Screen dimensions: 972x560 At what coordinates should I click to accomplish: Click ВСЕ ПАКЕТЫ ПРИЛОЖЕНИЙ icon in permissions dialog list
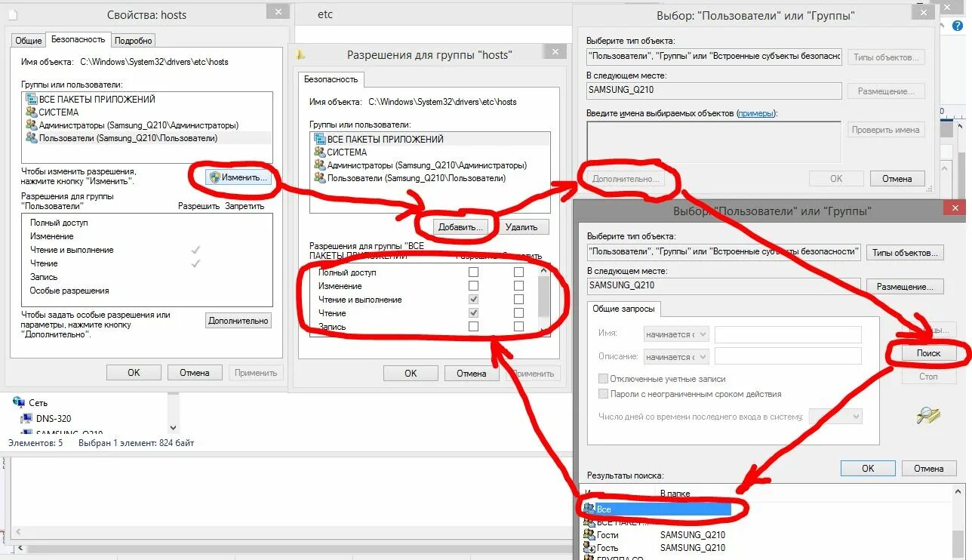tap(319, 139)
